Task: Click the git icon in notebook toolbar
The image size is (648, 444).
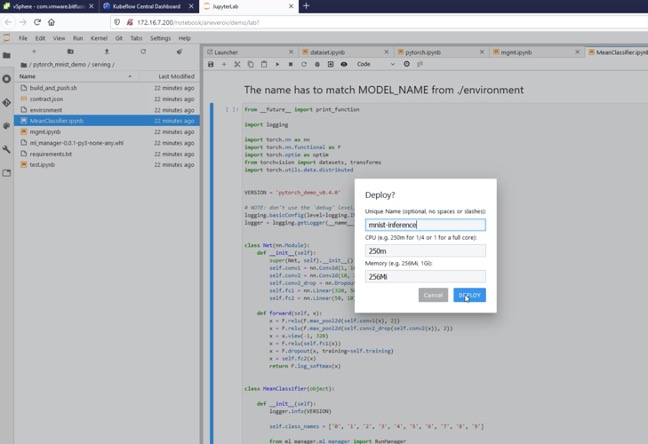Action: pyautogui.click(x=420, y=64)
